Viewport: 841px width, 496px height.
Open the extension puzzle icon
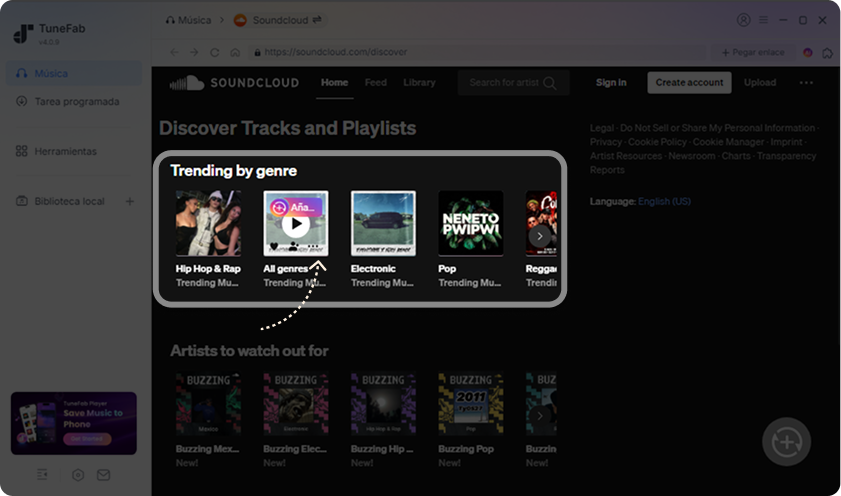pyautogui.click(x=828, y=53)
